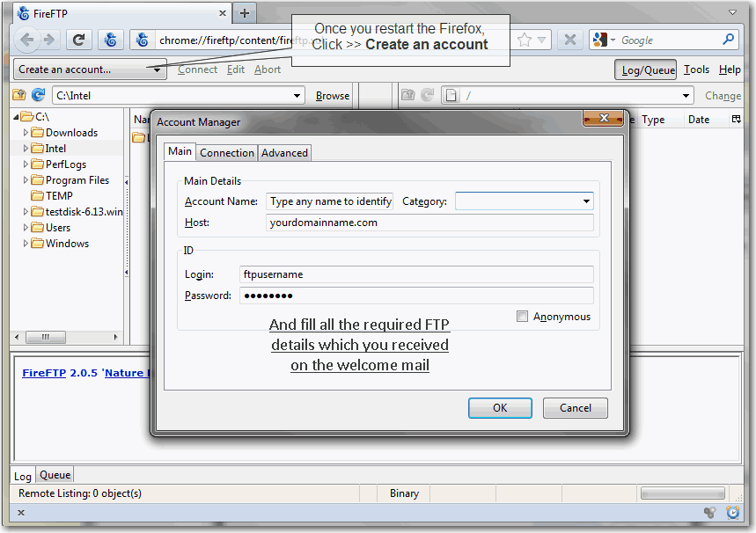Screen dimensions: 756x533
Task: Click the stop loading X in the toolbar
Action: point(570,40)
